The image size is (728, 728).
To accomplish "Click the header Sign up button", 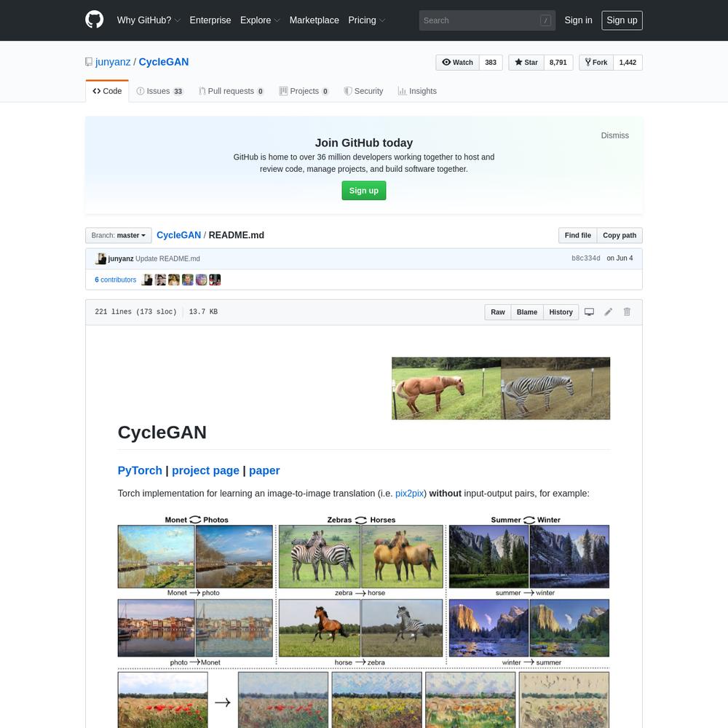I will pos(622,20).
